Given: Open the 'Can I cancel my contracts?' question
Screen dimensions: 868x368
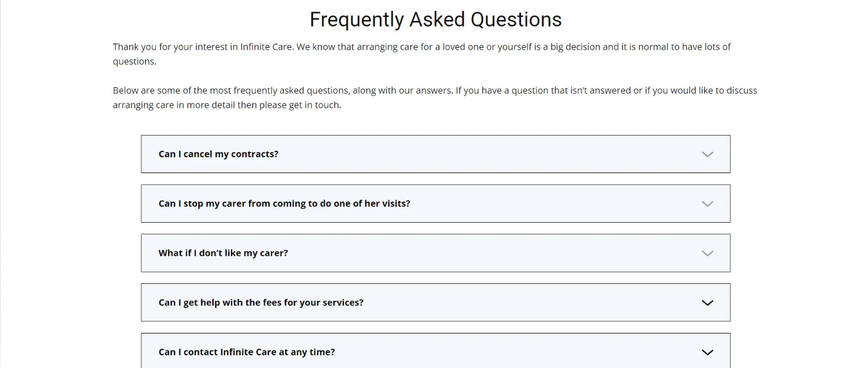Looking at the screenshot, I should point(218,154).
